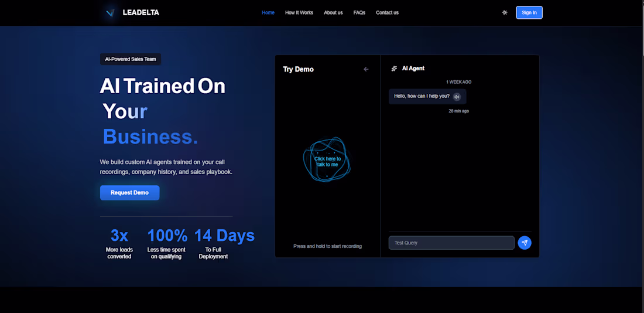Go to About us
Viewport: 644px width, 313px height.
(333, 13)
